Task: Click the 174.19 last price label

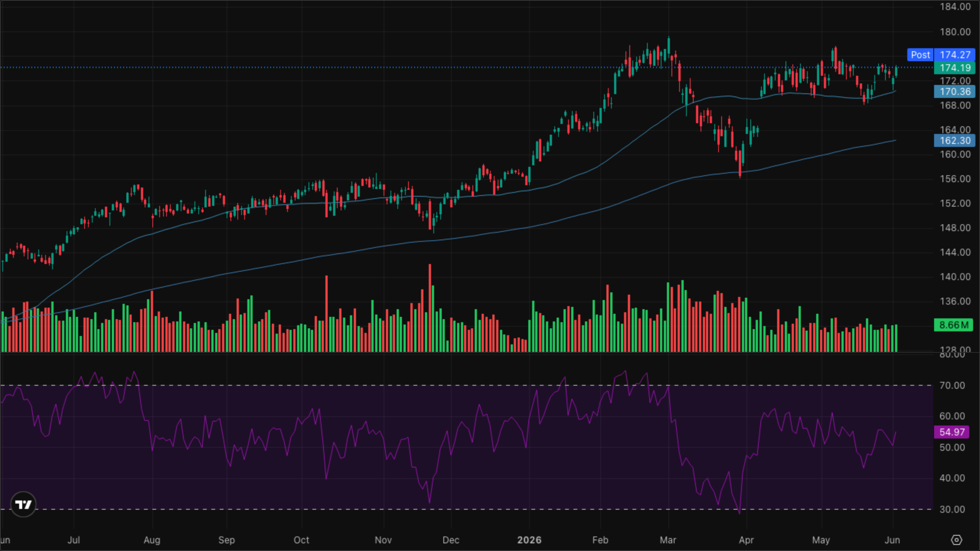Action: [955, 68]
